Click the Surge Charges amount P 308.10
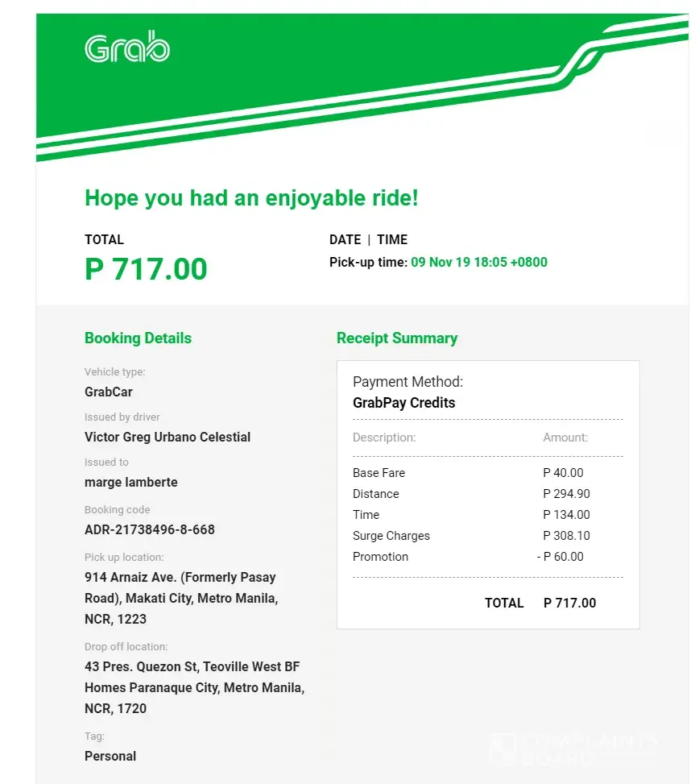Screen dimensions: 699x784 tap(566, 536)
